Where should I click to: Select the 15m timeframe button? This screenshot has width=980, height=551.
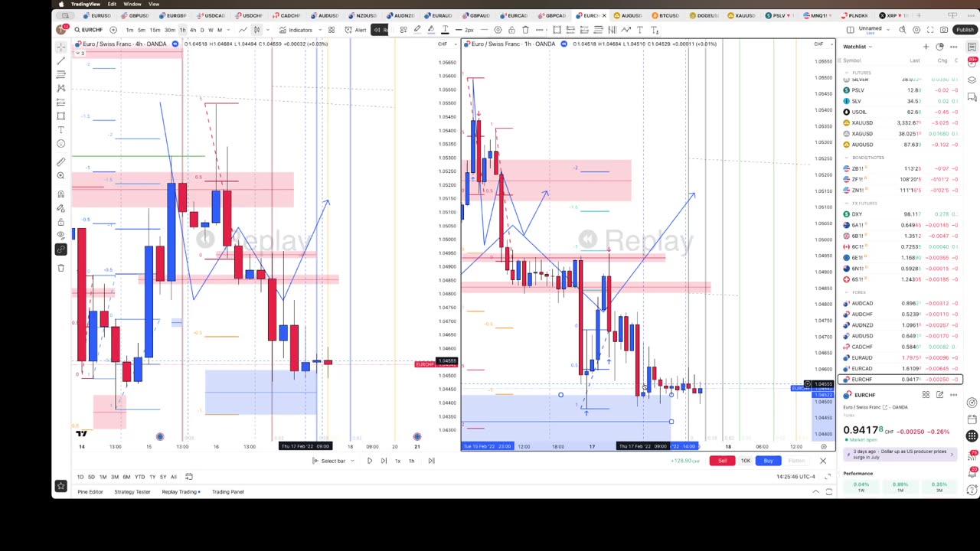click(155, 30)
